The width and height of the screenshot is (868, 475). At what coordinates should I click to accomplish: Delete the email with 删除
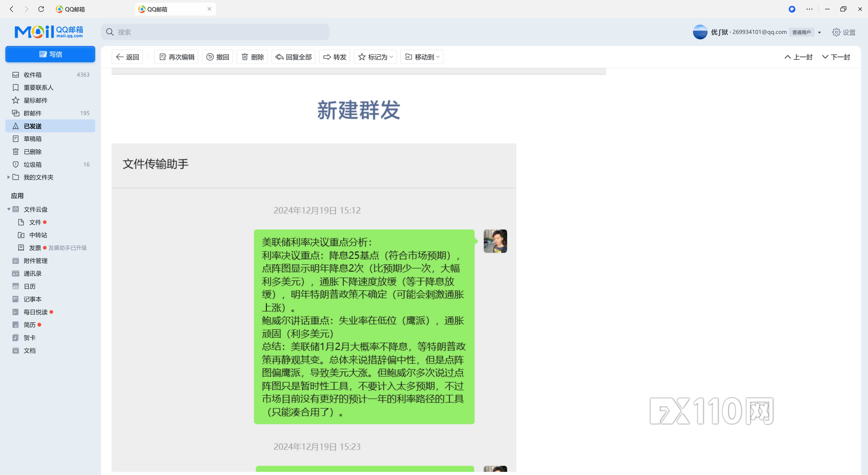[252, 57]
